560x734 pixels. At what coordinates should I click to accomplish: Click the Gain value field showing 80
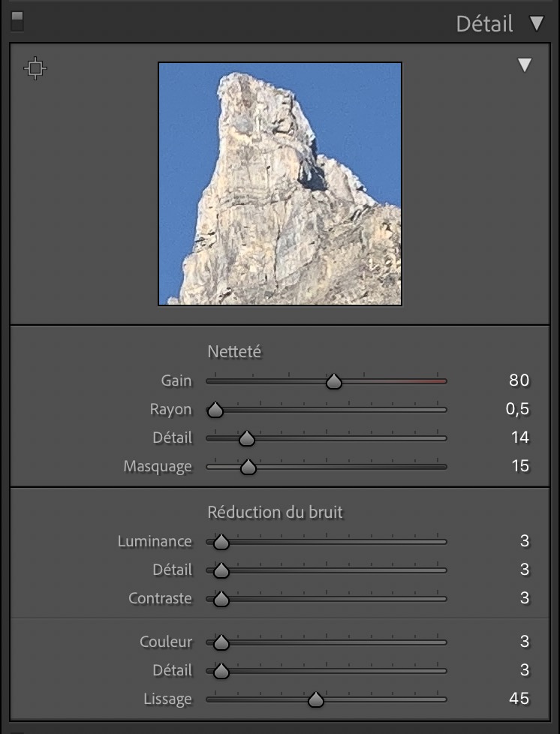tap(519, 381)
